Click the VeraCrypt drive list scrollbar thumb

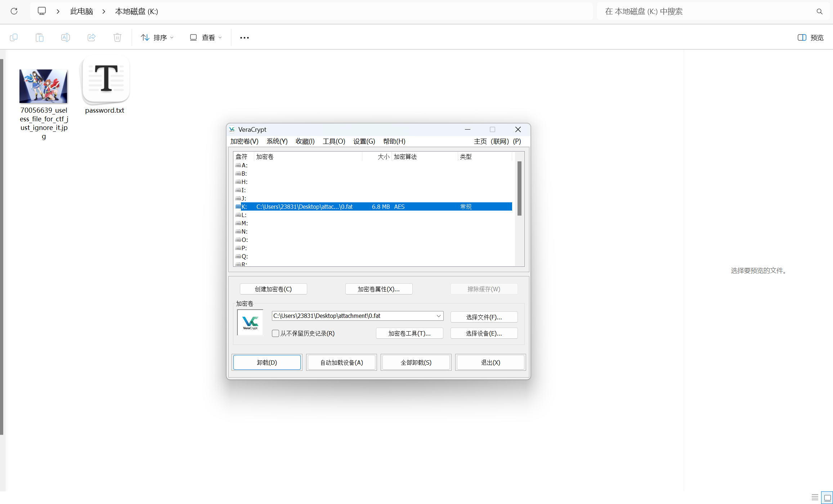(x=519, y=189)
